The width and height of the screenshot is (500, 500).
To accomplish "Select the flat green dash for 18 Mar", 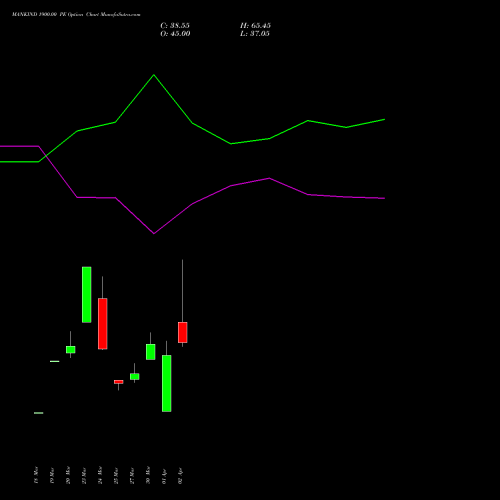I will coord(39,413).
